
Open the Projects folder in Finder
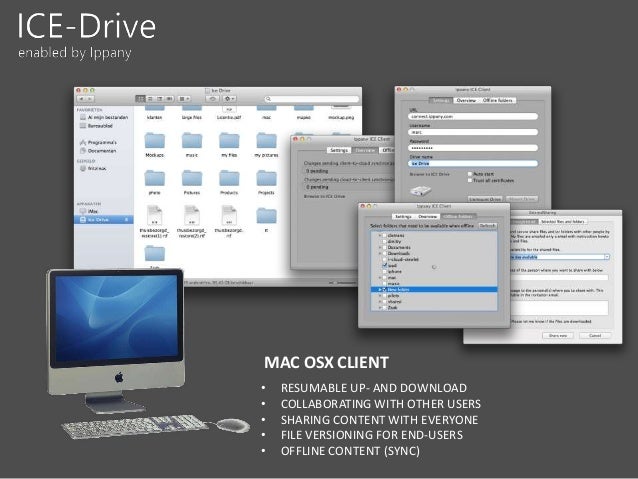[x=267, y=178]
